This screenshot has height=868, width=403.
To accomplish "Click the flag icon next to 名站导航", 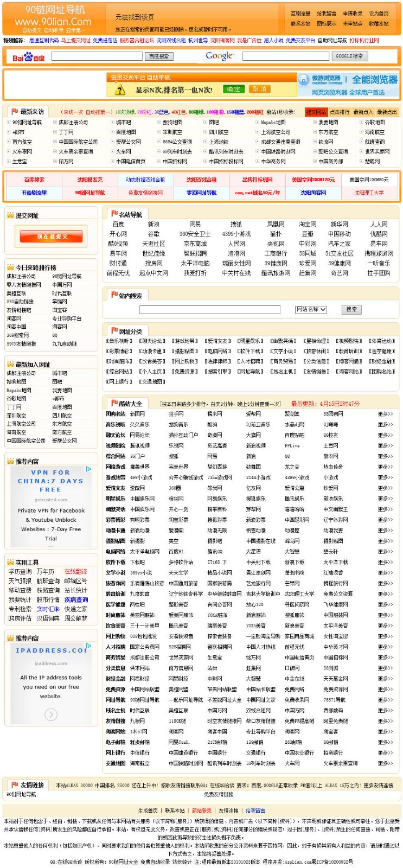I will pos(114,214).
